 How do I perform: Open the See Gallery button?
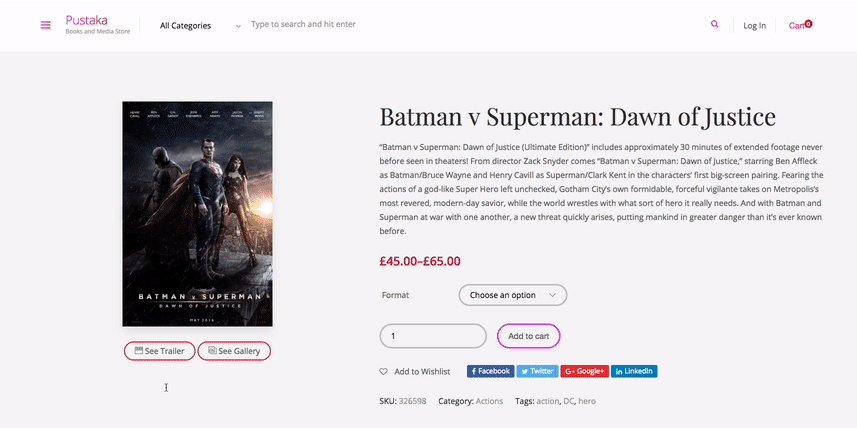coord(234,351)
